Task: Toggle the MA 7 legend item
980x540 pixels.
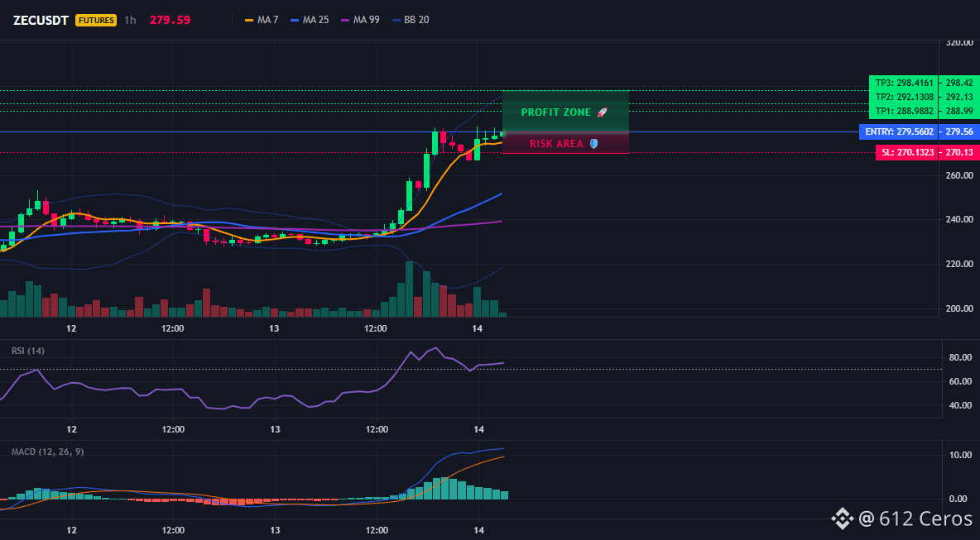Action: (262, 20)
